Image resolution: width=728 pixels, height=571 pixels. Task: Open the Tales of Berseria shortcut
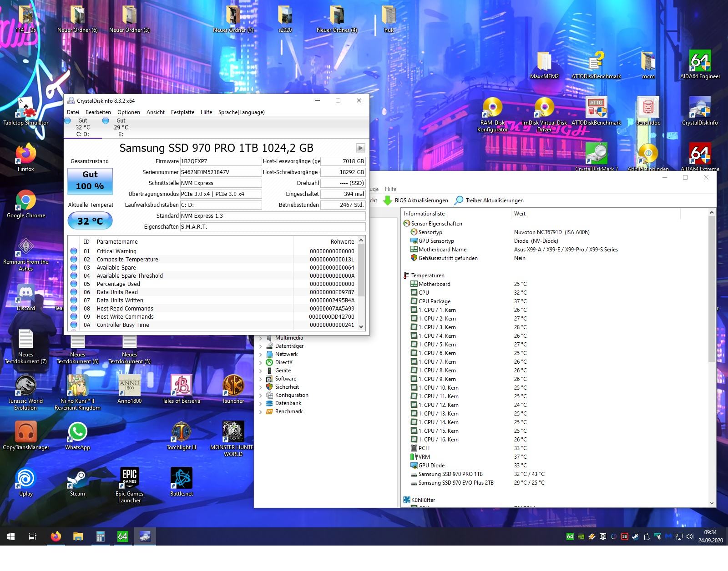(182, 390)
